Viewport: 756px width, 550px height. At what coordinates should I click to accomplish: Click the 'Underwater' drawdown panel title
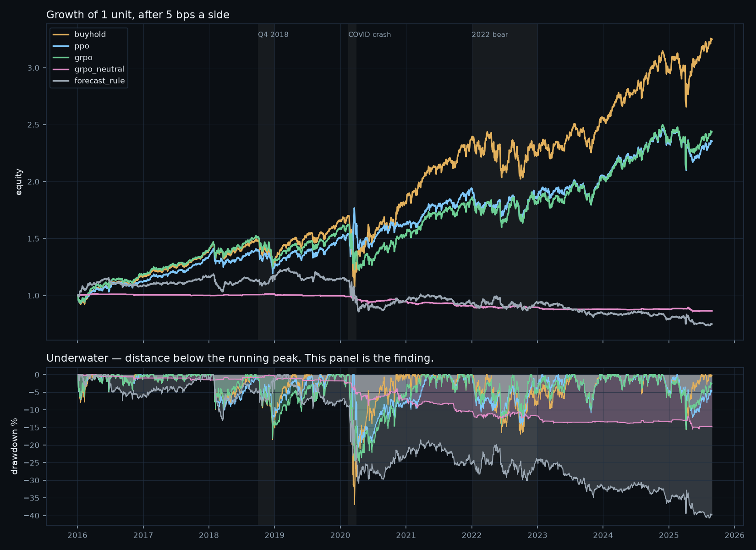[x=240, y=358]
